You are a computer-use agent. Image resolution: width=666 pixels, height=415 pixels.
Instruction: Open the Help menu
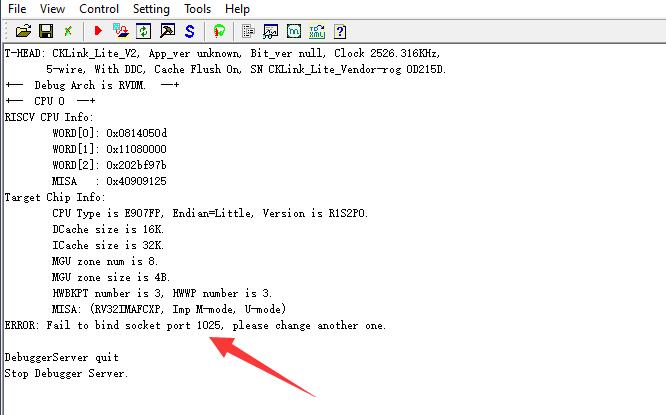coord(237,8)
